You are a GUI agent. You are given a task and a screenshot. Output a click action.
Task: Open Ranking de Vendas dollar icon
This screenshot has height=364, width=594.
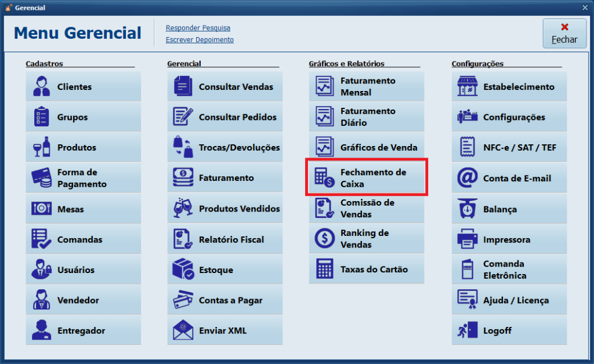[324, 239]
